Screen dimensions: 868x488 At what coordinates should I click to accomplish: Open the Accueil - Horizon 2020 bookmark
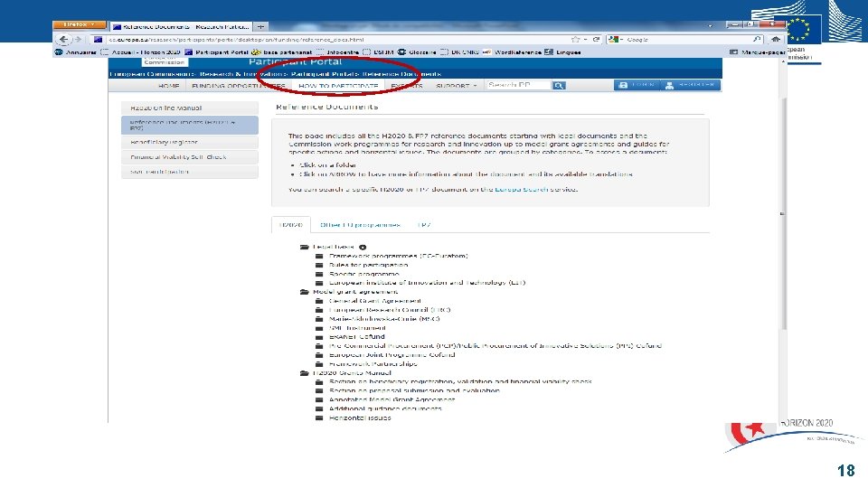click(x=141, y=52)
